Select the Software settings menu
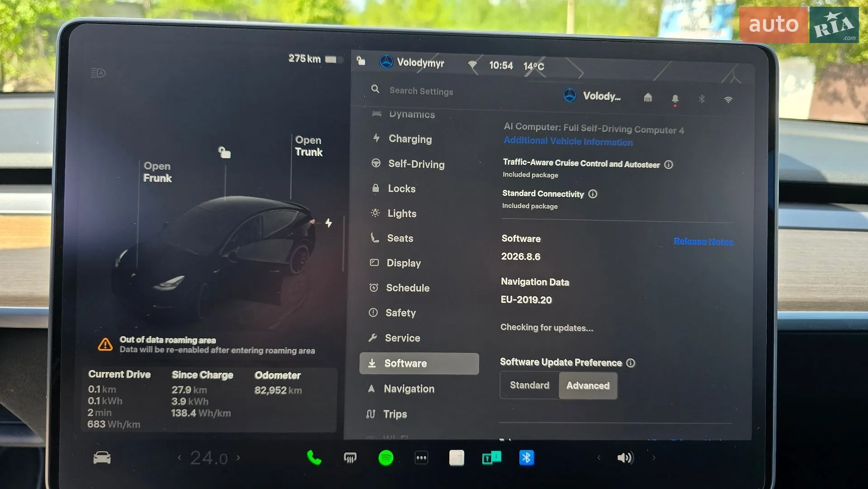This screenshot has width=868, height=489. pos(419,363)
